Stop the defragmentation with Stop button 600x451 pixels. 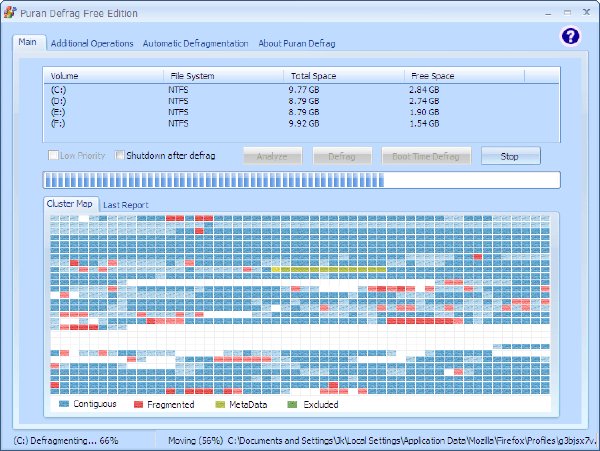tap(510, 156)
